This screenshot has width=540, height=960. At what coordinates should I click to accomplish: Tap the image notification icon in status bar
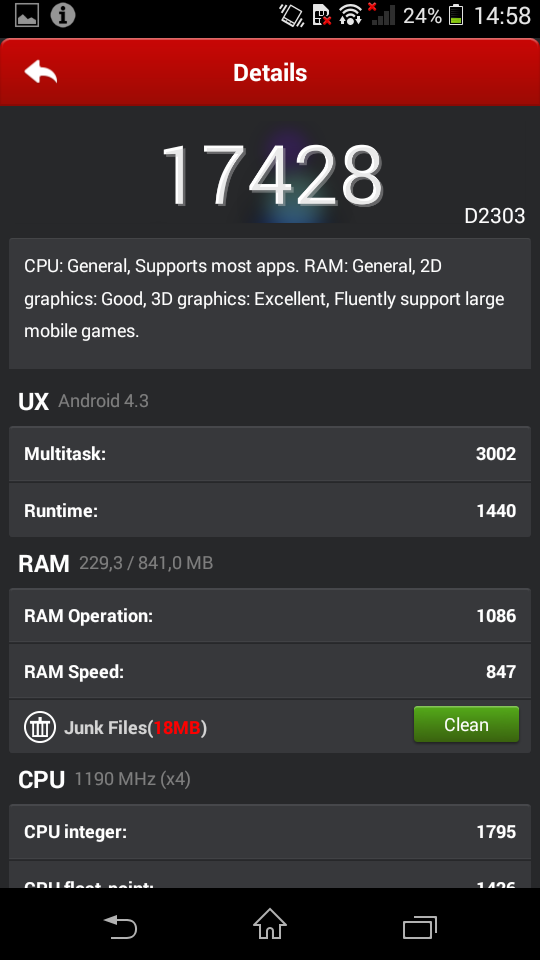26,15
